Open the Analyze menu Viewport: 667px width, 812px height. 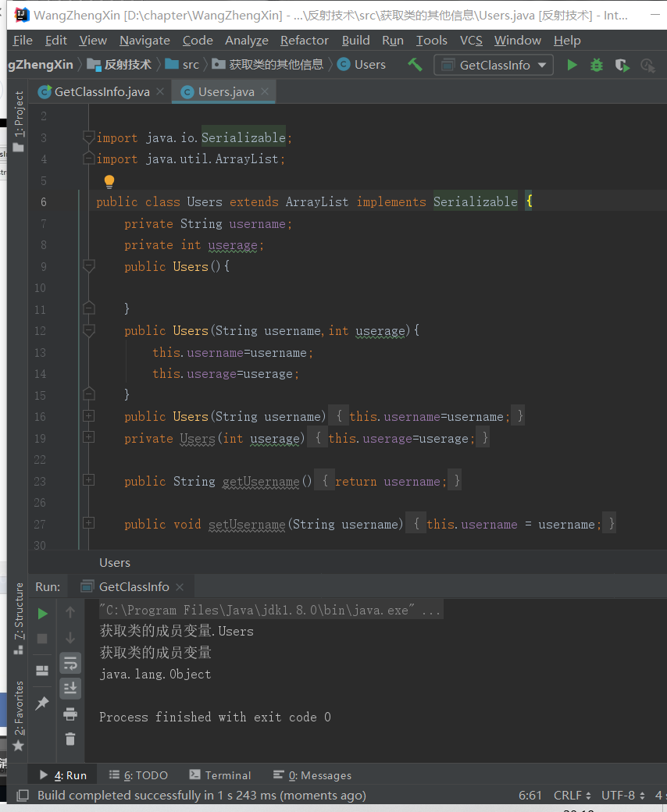click(x=247, y=41)
